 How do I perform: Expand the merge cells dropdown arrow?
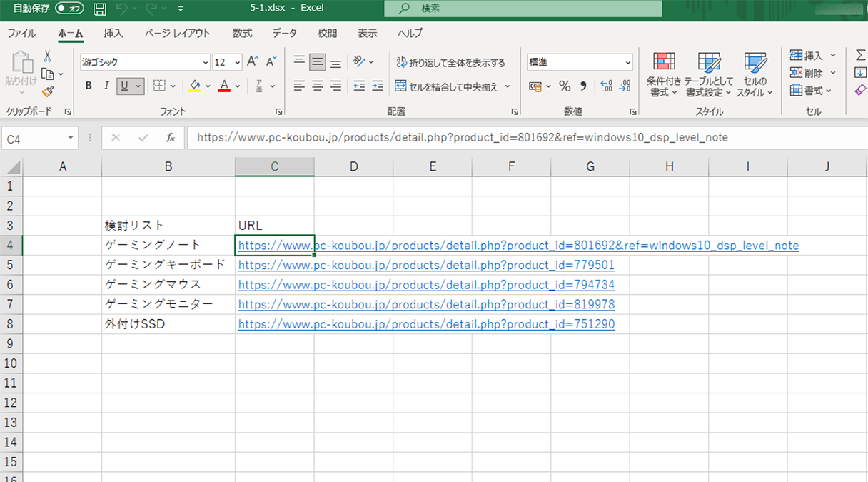507,86
